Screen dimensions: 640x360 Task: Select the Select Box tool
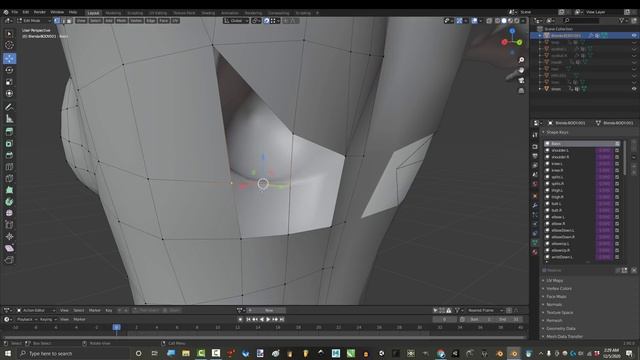(9, 34)
